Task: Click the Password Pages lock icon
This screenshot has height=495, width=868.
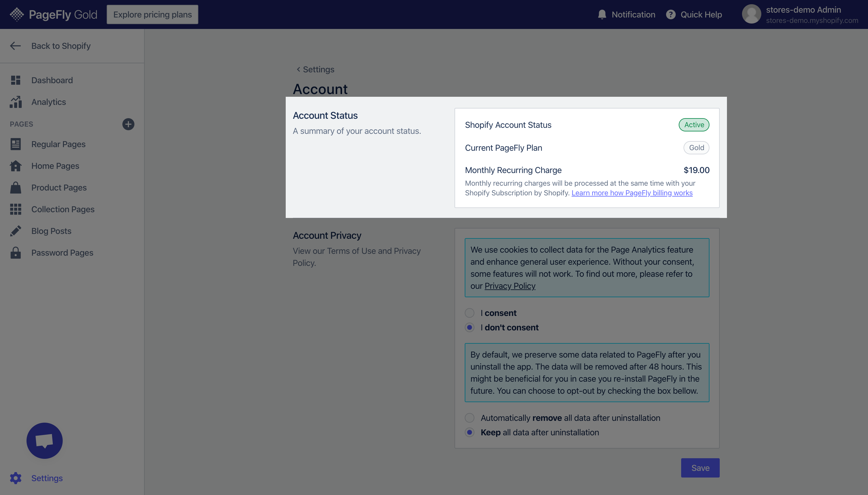Action: (16, 253)
